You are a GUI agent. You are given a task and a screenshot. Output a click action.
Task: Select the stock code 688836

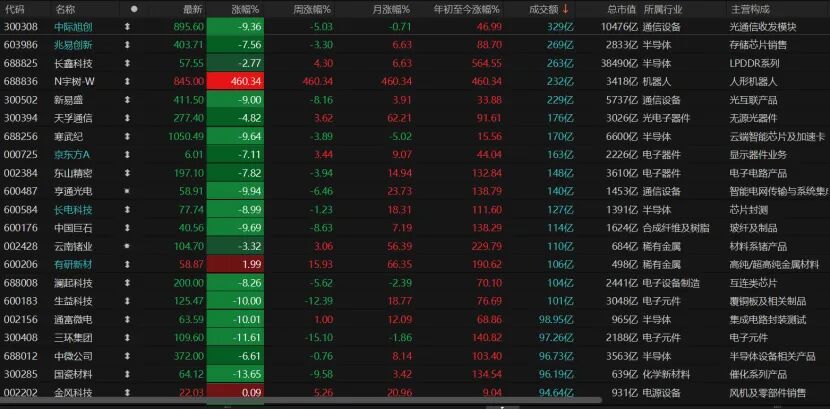click(x=21, y=81)
